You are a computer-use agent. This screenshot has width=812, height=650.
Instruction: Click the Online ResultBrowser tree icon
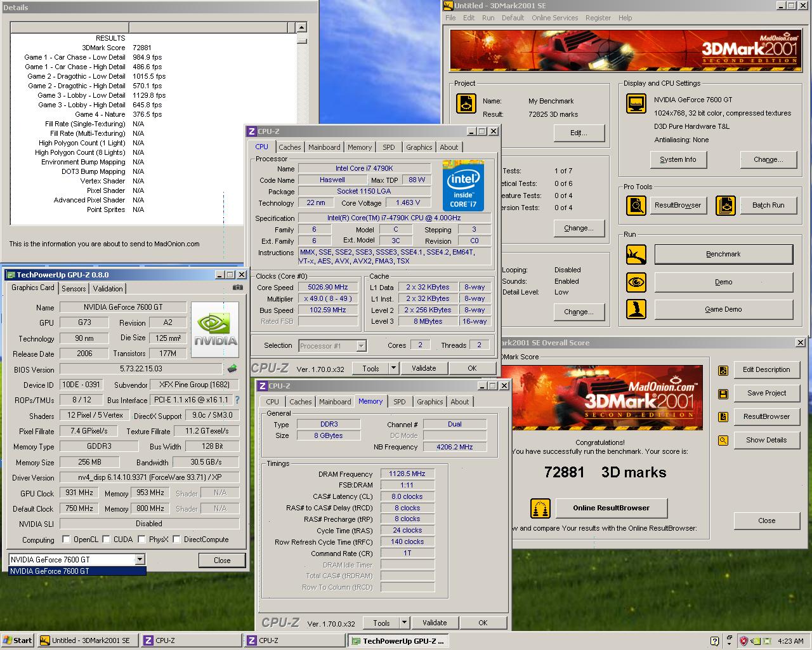pyautogui.click(x=540, y=508)
